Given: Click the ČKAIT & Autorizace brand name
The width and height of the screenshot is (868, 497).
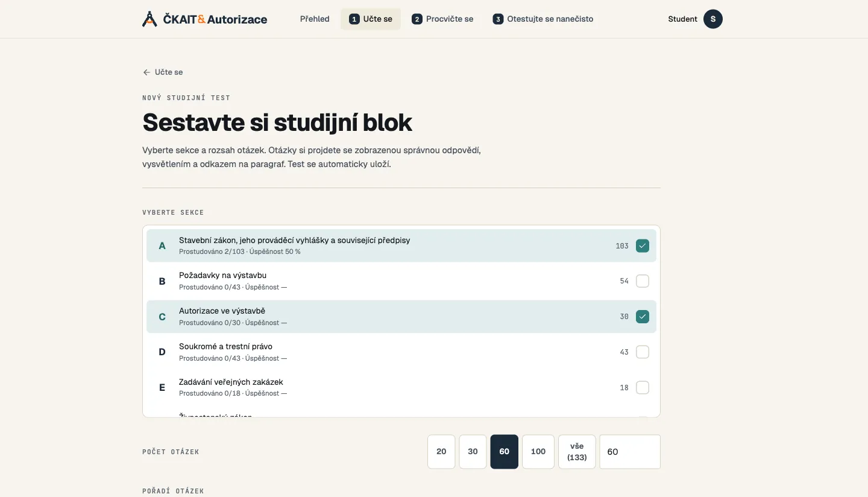Looking at the screenshot, I should (x=215, y=19).
